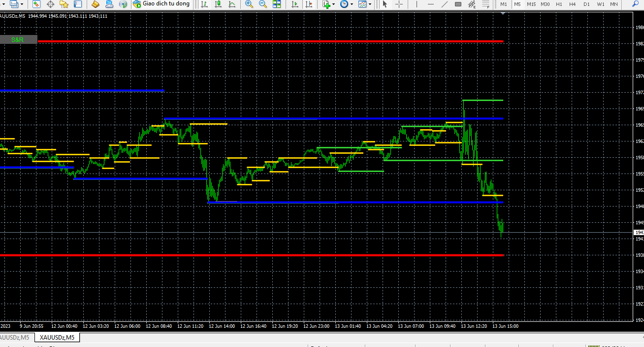Switch to the XAUUSDz,M5 active chart tab
Image resolution: width=644 pixels, height=347 pixels.
click(58, 338)
